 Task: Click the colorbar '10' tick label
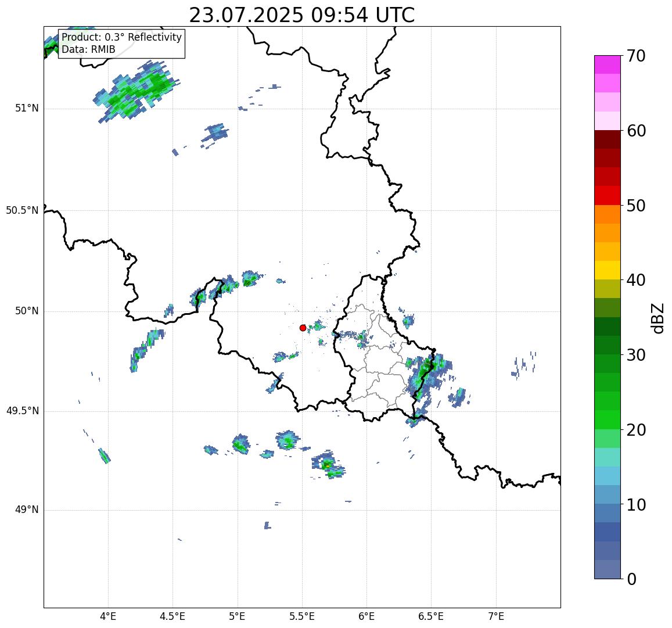click(x=636, y=504)
